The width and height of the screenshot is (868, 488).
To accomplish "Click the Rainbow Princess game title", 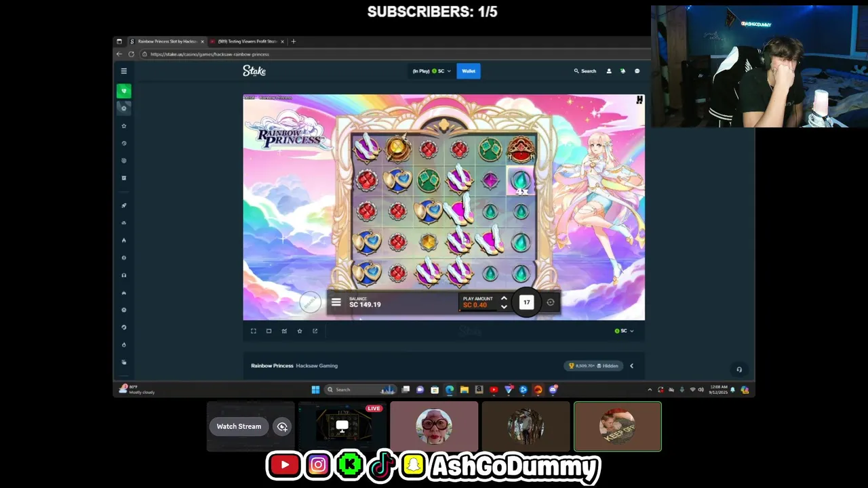I will pos(272,365).
